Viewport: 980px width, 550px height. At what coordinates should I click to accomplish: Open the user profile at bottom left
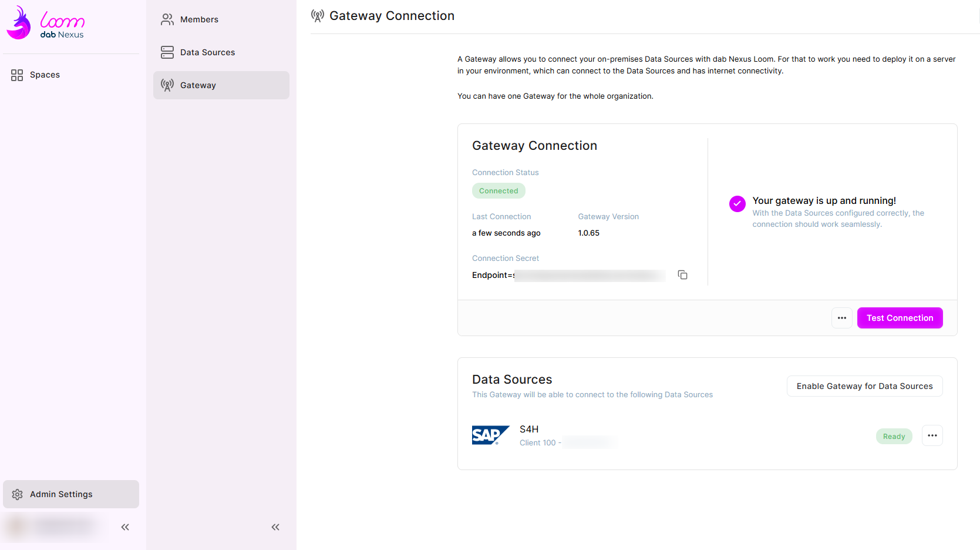click(x=56, y=526)
